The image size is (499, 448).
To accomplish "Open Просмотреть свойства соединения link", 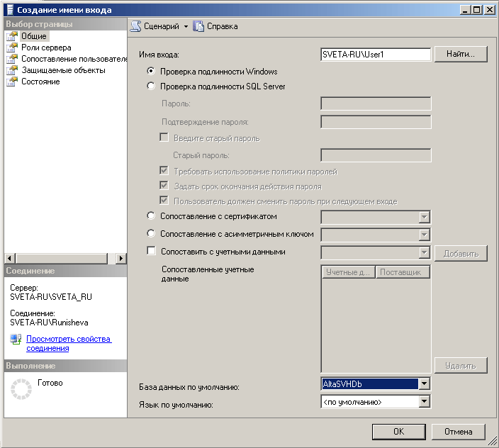I will (x=68, y=344).
